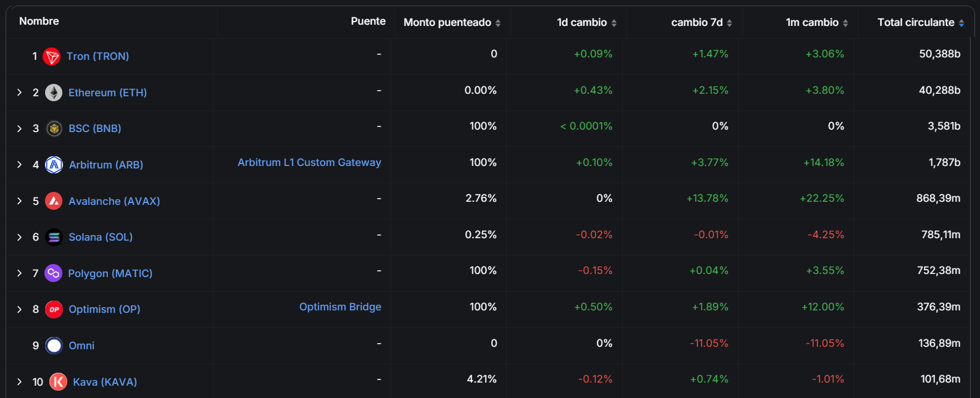The image size is (980, 398).
Task: Click the Avalanche red logo icon
Action: 54,201
